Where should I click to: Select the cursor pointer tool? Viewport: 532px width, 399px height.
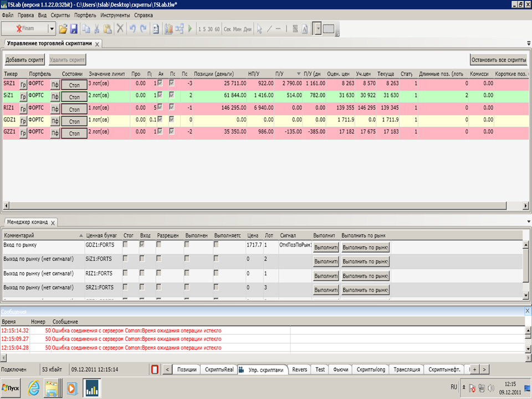[259, 29]
